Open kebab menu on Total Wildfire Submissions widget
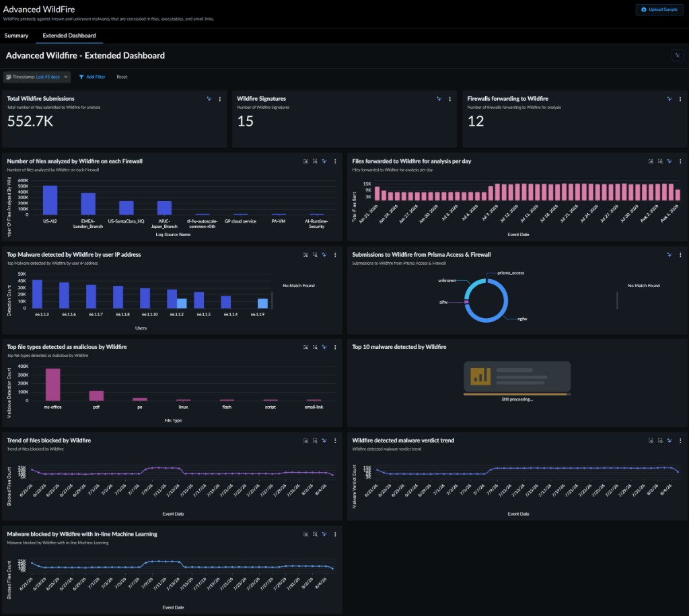This screenshot has height=616, width=689. [220, 99]
